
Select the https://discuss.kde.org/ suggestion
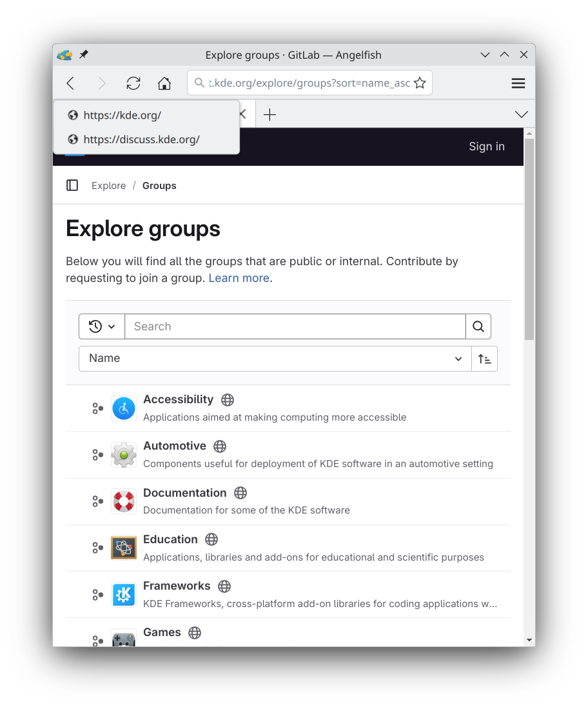coord(146,140)
